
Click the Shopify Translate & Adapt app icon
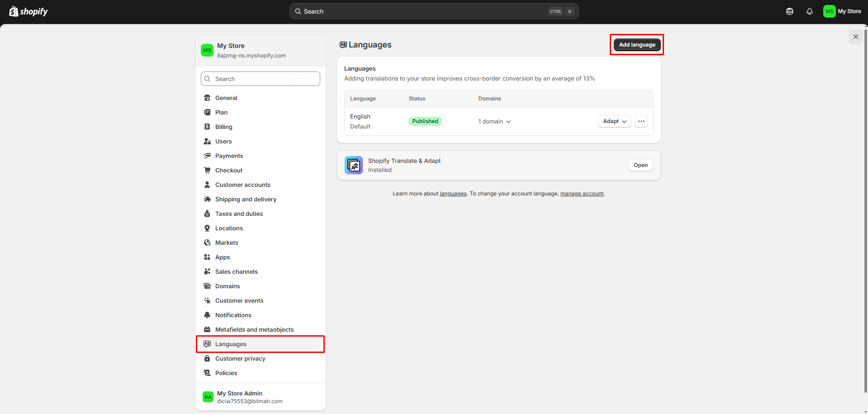coord(354,165)
